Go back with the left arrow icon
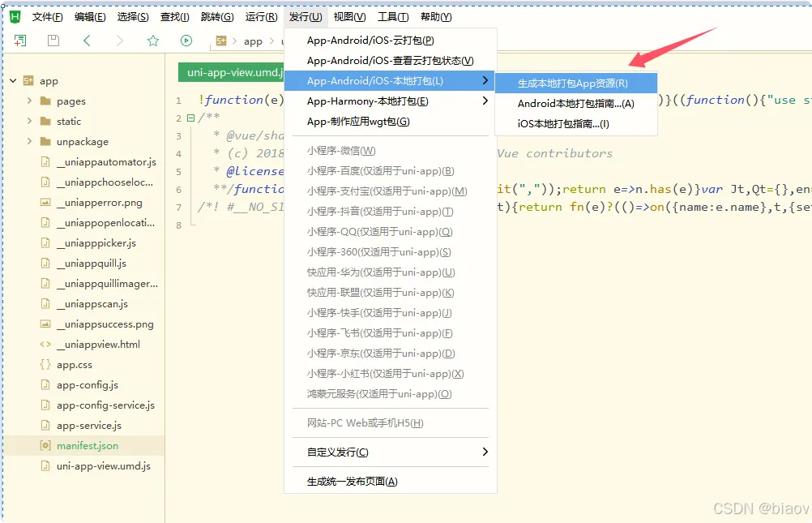 87,41
